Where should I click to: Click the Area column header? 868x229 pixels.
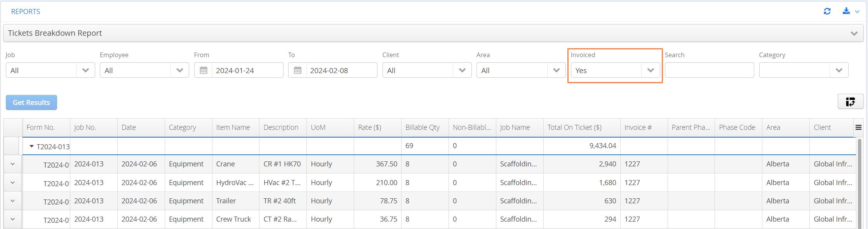coord(786,128)
